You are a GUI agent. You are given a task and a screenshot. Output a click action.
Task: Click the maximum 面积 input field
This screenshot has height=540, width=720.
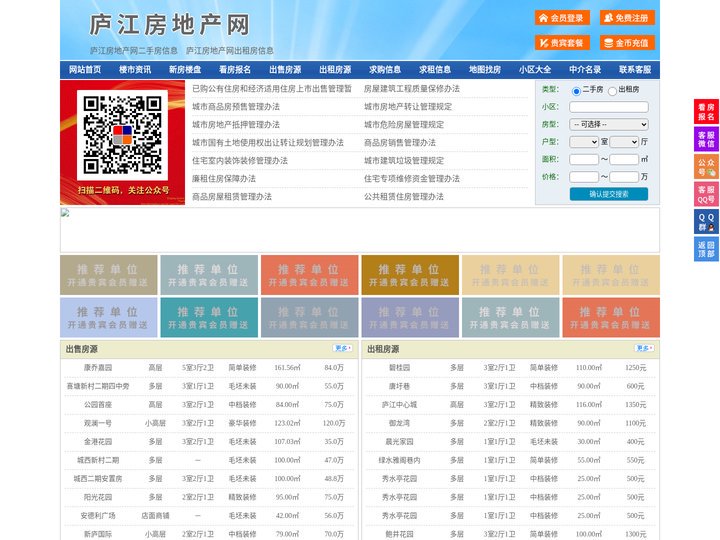(x=624, y=159)
